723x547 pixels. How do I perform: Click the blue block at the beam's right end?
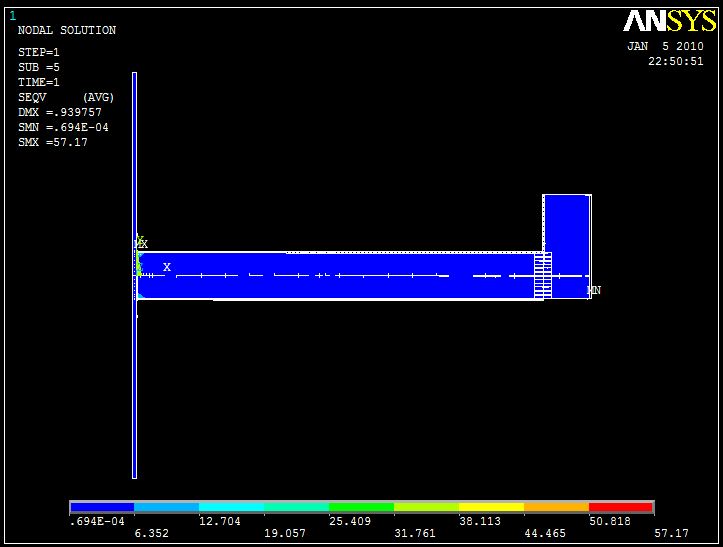click(x=567, y=246)
